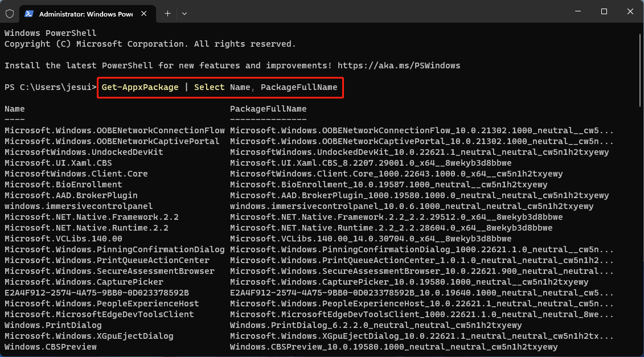The width and height of the screenshot is (644, 357).
Task: Open a new tab with plus button
Action: click(x=167, y=14)
